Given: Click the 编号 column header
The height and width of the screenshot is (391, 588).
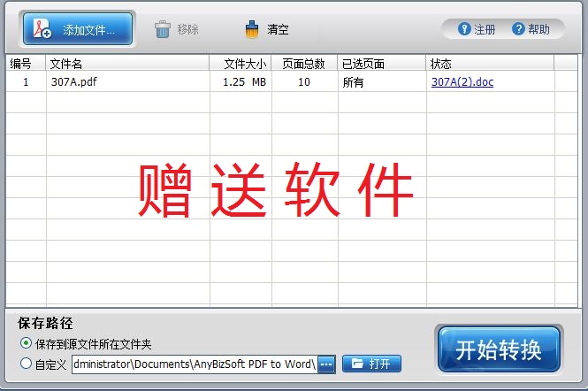Looking at the screenshot, I should click(x=26, y=63).
